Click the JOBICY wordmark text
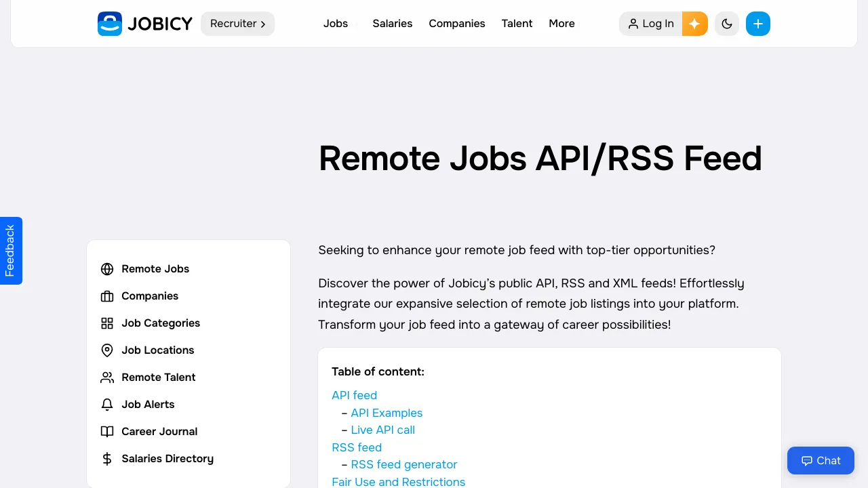The image size is (868, 488). click(160, 24)
